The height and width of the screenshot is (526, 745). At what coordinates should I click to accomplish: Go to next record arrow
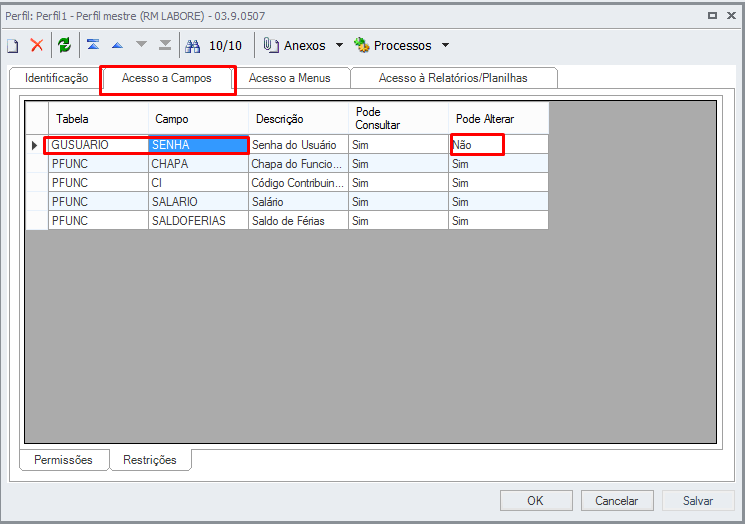pyautogui.click(x=141, y=45)
